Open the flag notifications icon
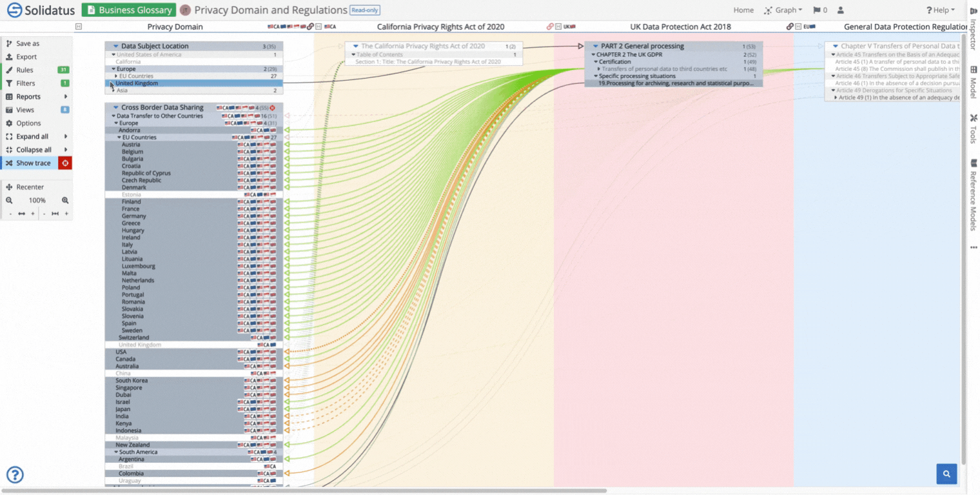 [x=817, y=10]
